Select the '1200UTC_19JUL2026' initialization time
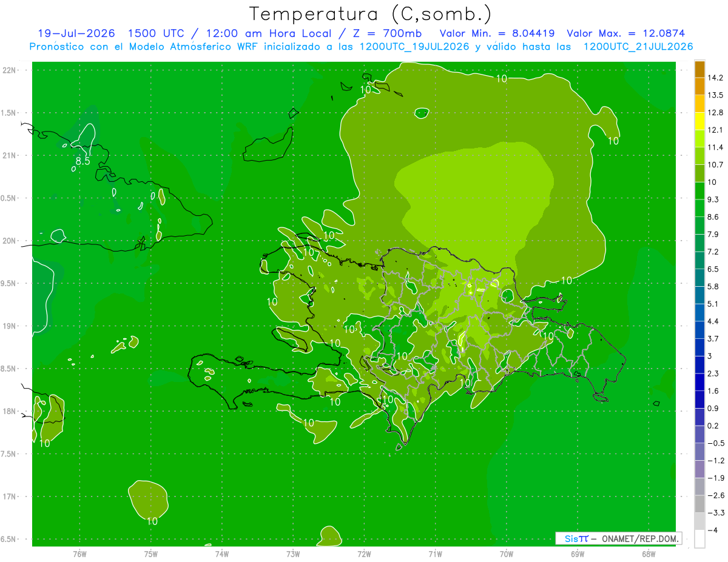The height and width of the screenshot is (562, 728). (x=414, y=47)
